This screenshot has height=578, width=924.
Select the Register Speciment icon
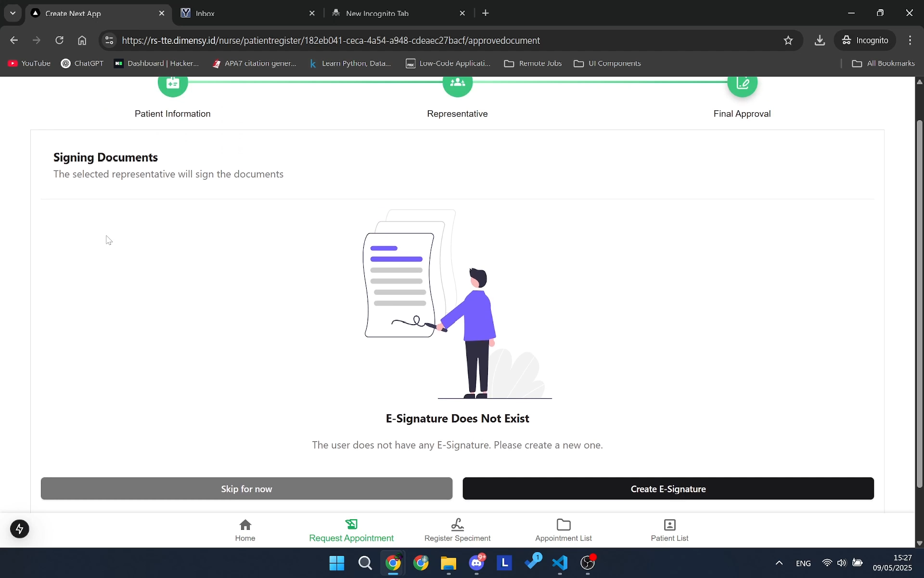[x=457, y=525]
